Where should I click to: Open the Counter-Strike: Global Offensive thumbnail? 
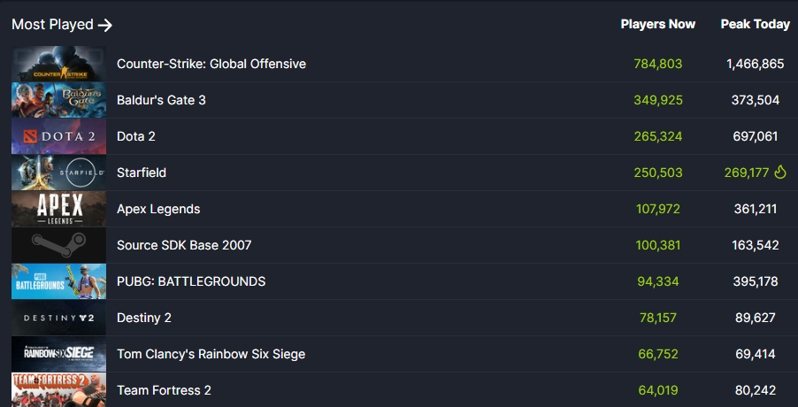pyautogui.click(x=59, y=64)
